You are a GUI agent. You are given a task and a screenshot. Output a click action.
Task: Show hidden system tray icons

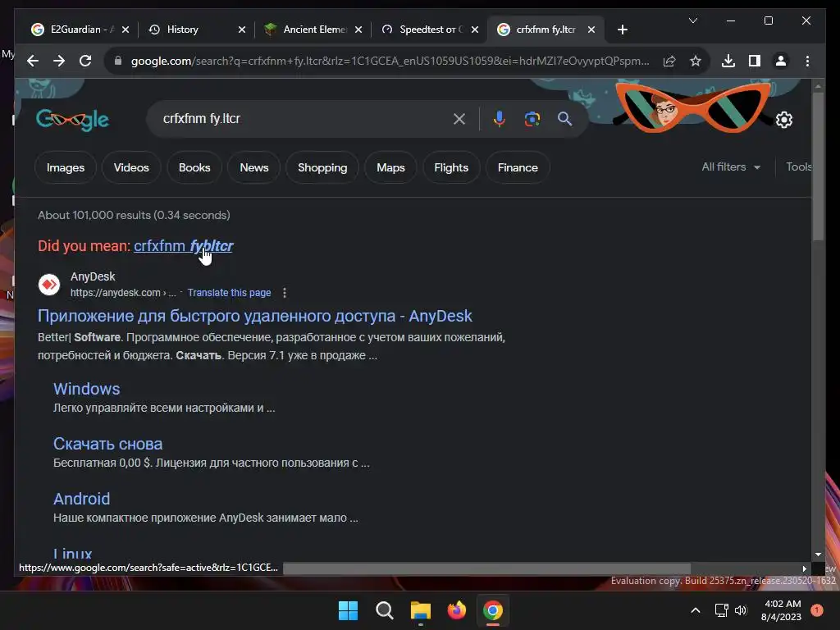tap(696, 610)
